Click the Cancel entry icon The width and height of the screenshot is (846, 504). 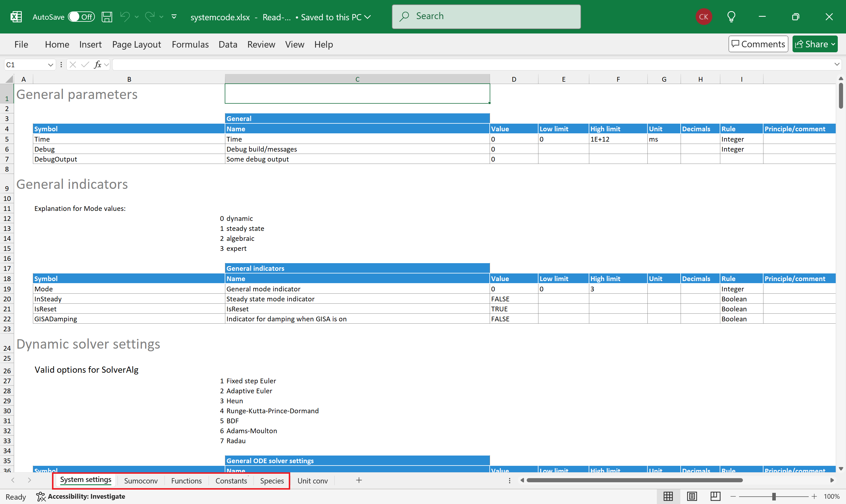pyautogui.click(x=73, y=65)
